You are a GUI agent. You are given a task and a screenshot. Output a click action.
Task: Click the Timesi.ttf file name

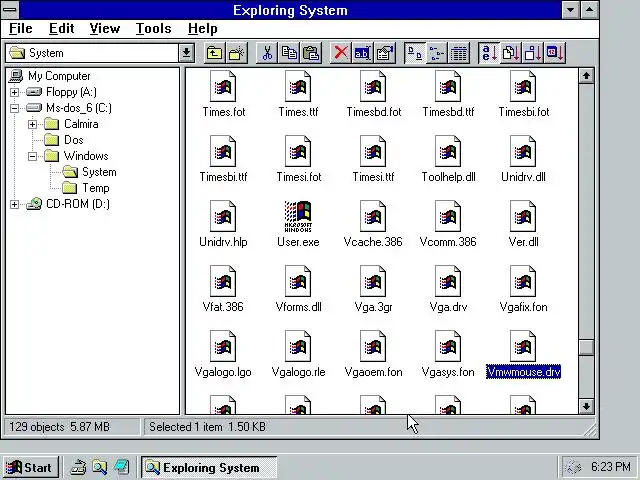tap(373, 177)
